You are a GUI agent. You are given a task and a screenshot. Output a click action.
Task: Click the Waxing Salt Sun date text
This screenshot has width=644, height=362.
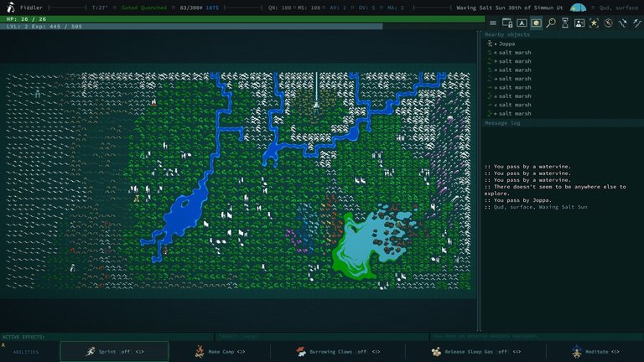509,8
